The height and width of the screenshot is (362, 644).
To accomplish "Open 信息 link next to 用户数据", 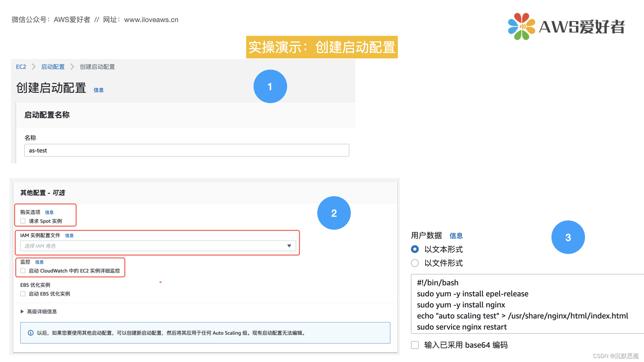I will [x=456, y=236].
